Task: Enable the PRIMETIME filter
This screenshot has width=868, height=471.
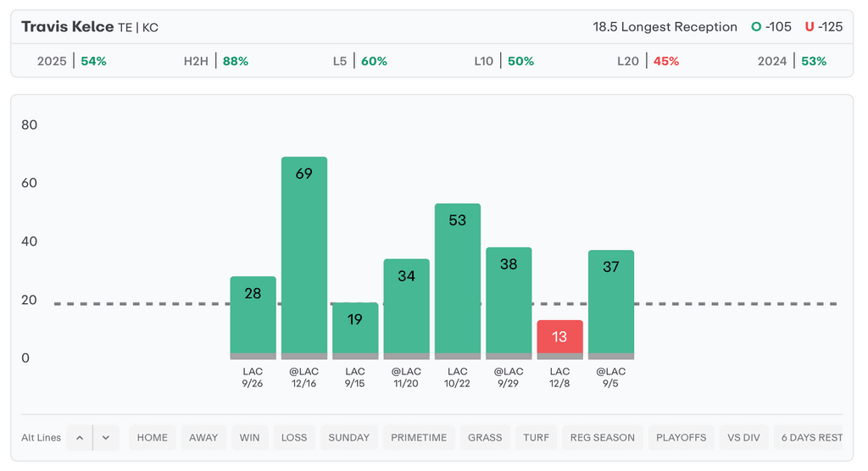Action: [419, 438]
